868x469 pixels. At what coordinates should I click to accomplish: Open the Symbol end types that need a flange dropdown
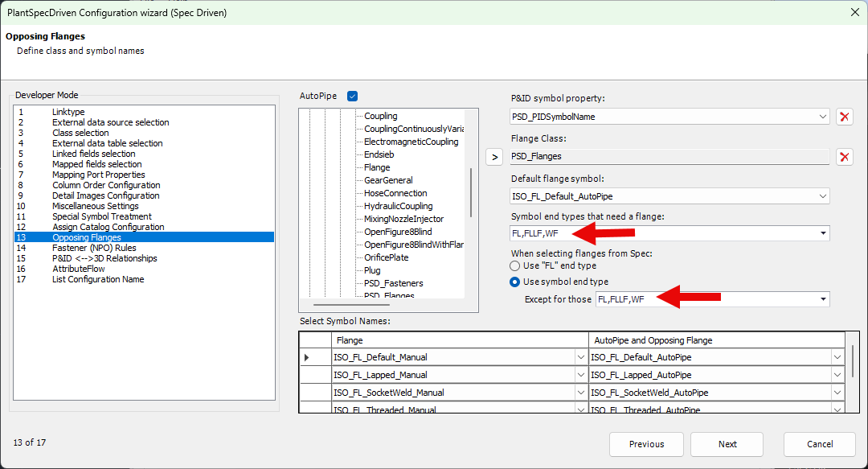822,234
